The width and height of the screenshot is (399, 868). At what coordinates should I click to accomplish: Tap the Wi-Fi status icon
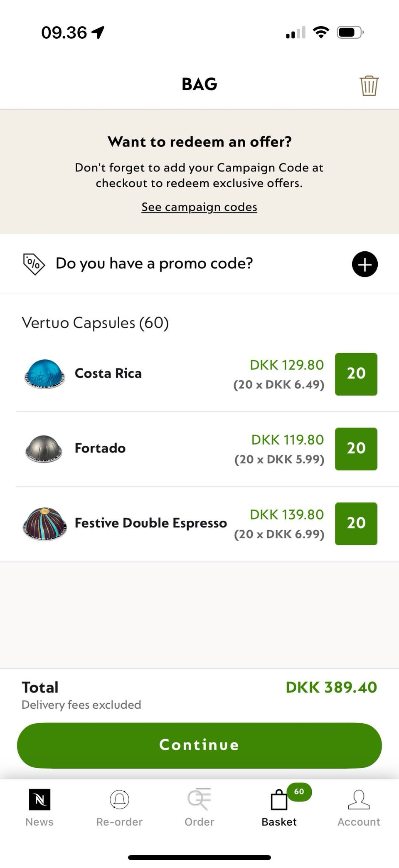tap(320, 32)
